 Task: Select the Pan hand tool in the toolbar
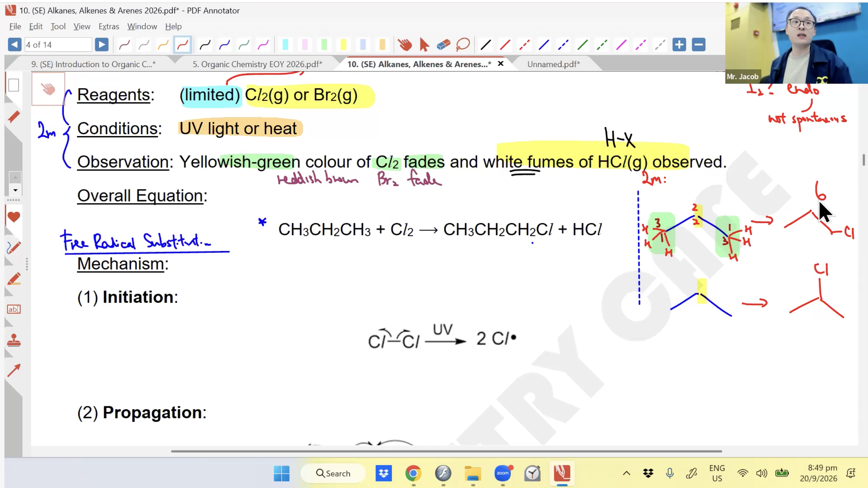405,45
